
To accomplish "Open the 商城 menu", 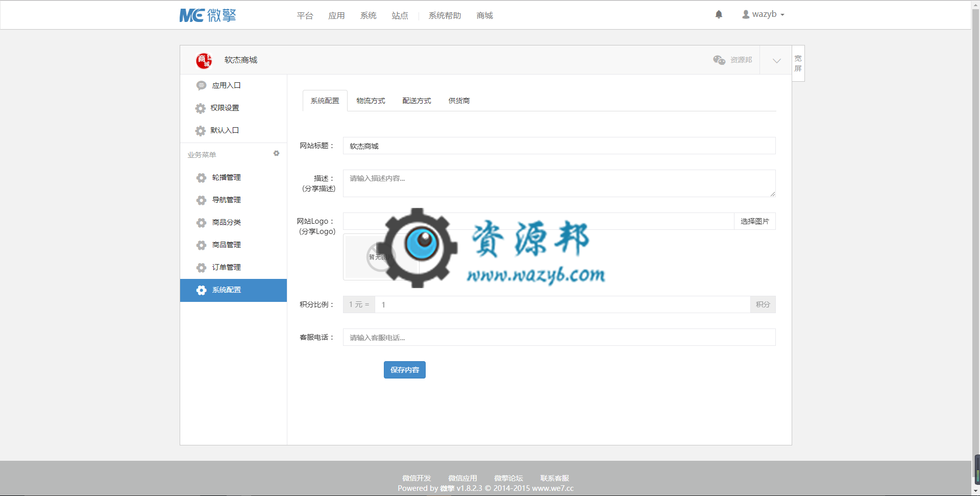I will pyautogui.click(x=484, y=16).
